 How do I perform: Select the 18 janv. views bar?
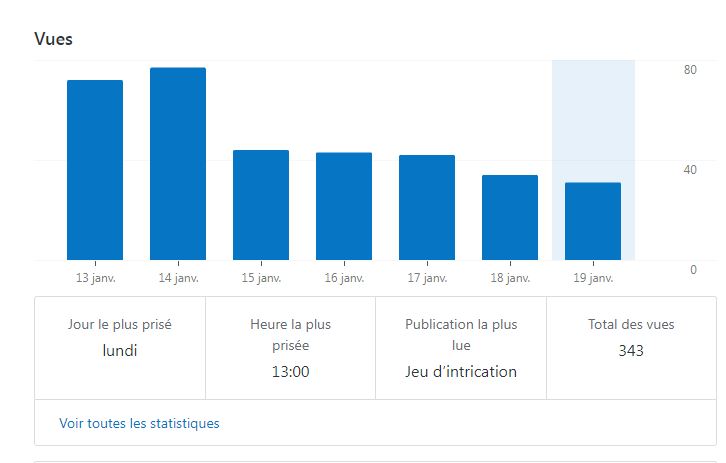(x=510, y=218)
